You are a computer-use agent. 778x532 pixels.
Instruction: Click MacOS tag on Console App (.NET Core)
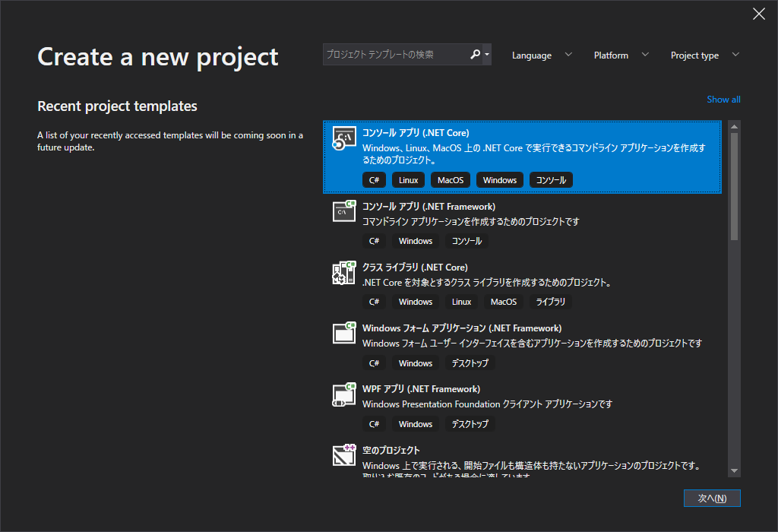pyautogui.click(x=451, y=180)
